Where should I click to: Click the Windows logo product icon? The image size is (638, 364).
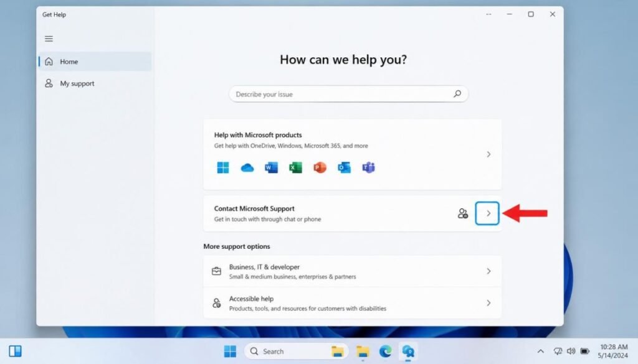223,167
